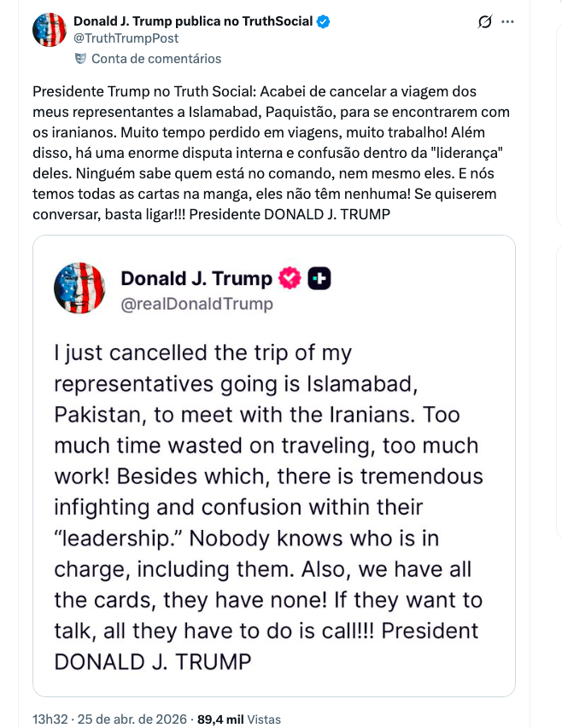The height and width of the screenshot is (728, 562).
Task: Click the 'Conta de comentários' label
Action: [x=156, y=59]
